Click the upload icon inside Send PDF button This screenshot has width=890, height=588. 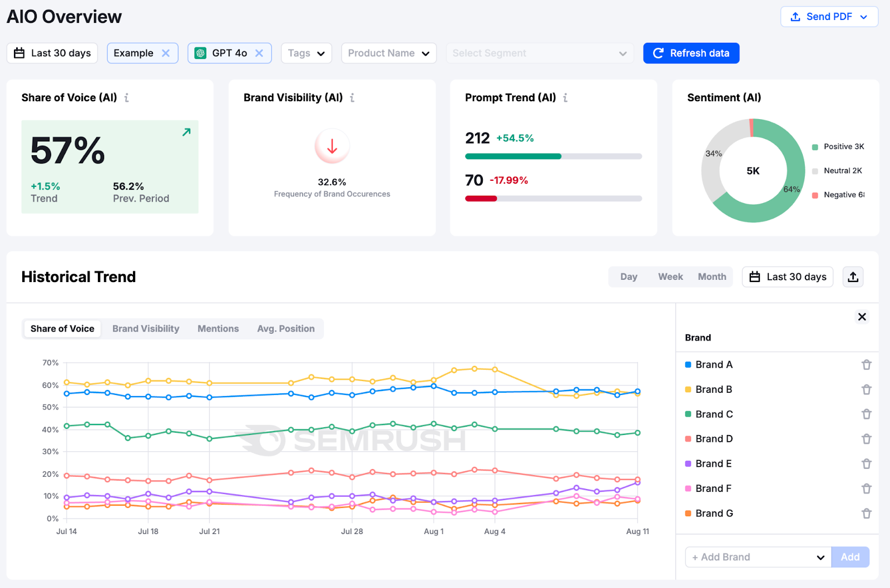pyautogui.click(x=795, y=17)
